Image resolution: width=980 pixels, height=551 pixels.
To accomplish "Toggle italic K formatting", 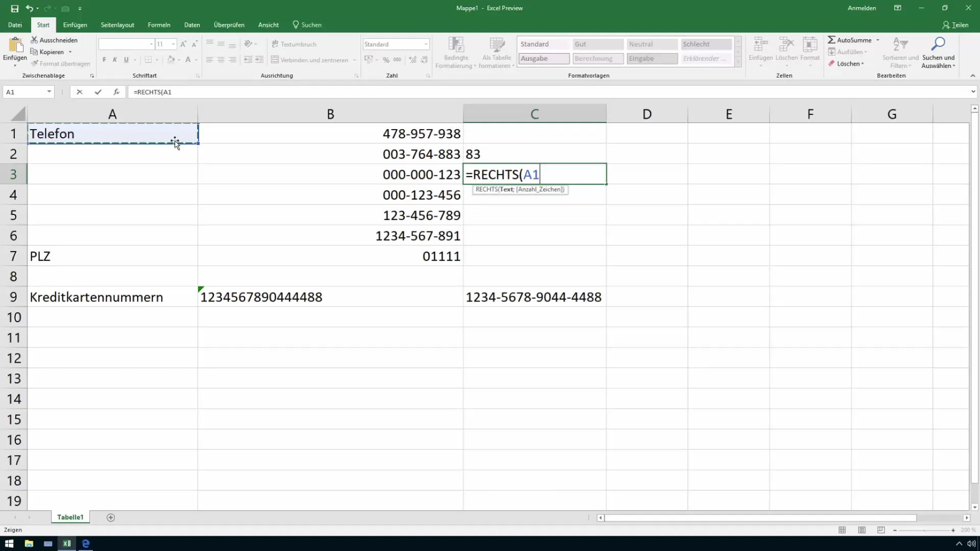I will pyautogui.click(x=115, y=60).
